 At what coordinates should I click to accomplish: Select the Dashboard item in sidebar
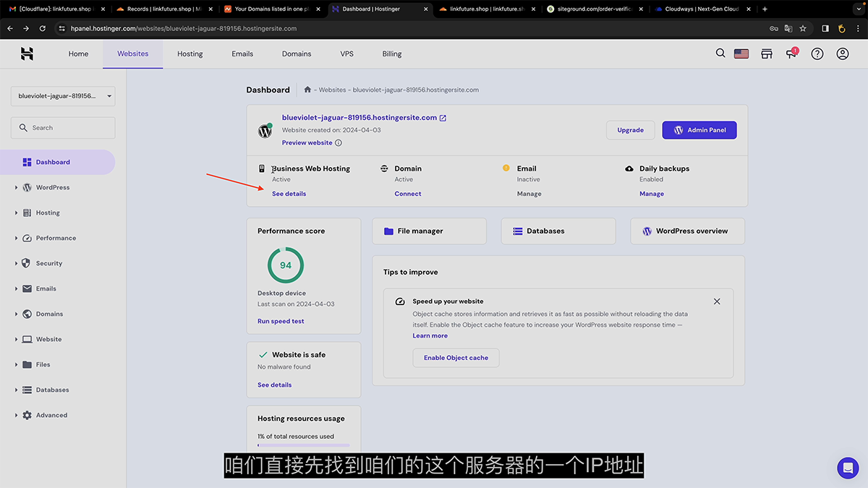coord(57,162)
